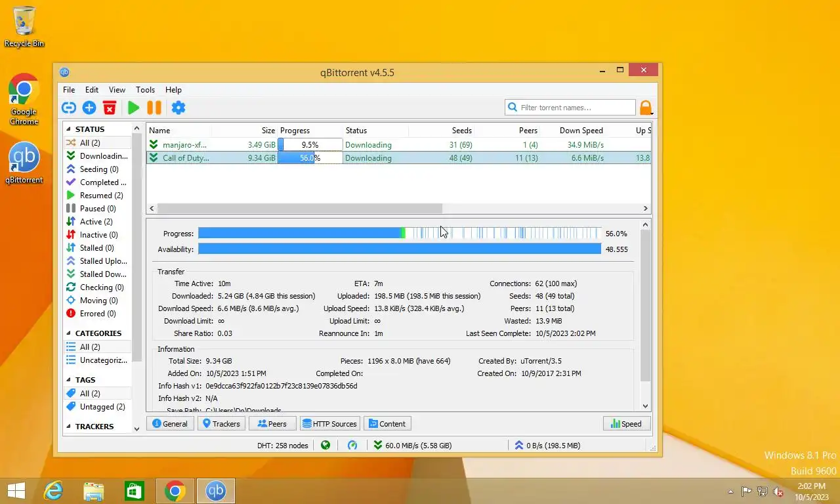Select Resumed (2) status filter
840x504 pixels.
point(97,195)
